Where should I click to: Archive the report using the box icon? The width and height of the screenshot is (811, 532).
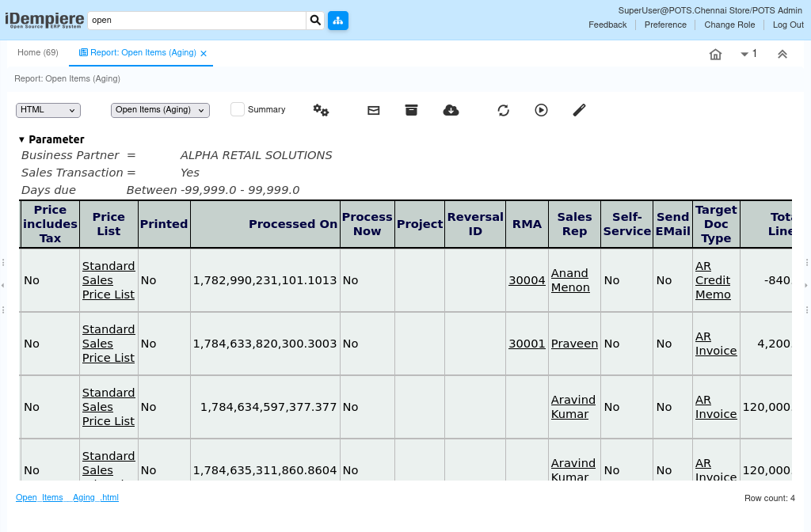tap(411, 110)
